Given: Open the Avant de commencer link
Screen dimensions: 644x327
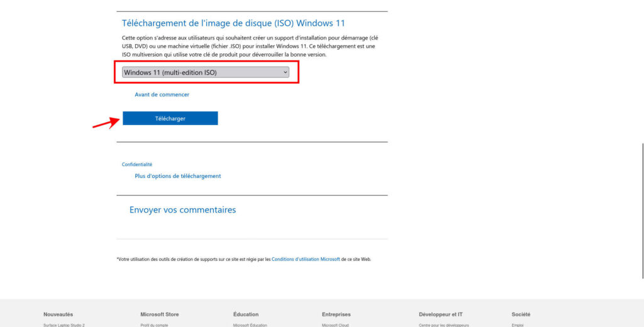Looking at the screenshot, I should (x=162, y=94).
